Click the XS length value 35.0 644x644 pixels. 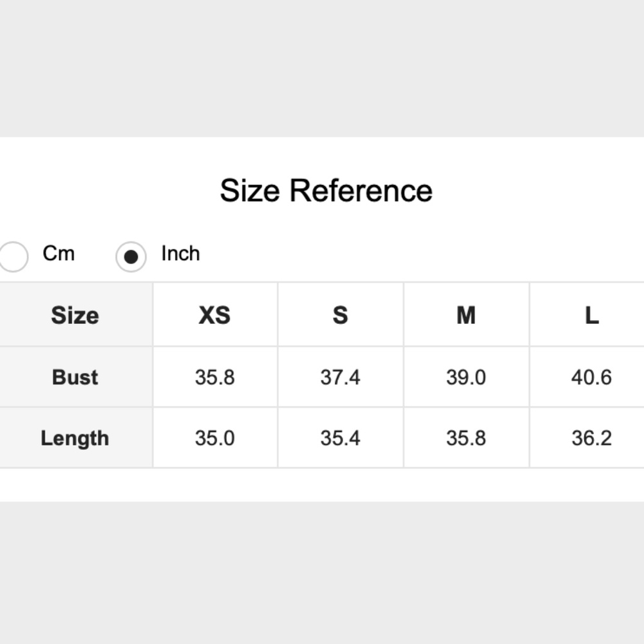[214, 438]
